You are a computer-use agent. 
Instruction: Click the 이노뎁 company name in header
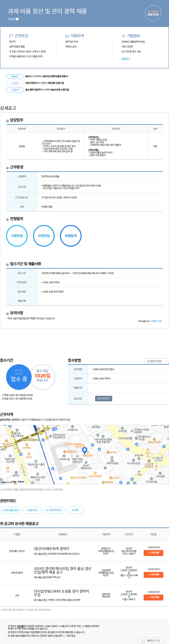click(11, 19)
